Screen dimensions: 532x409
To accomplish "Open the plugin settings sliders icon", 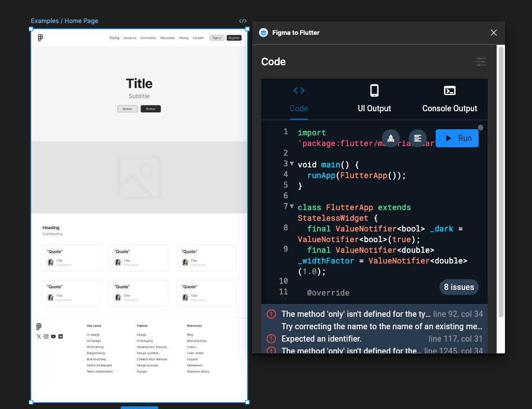I will (480, 62).
